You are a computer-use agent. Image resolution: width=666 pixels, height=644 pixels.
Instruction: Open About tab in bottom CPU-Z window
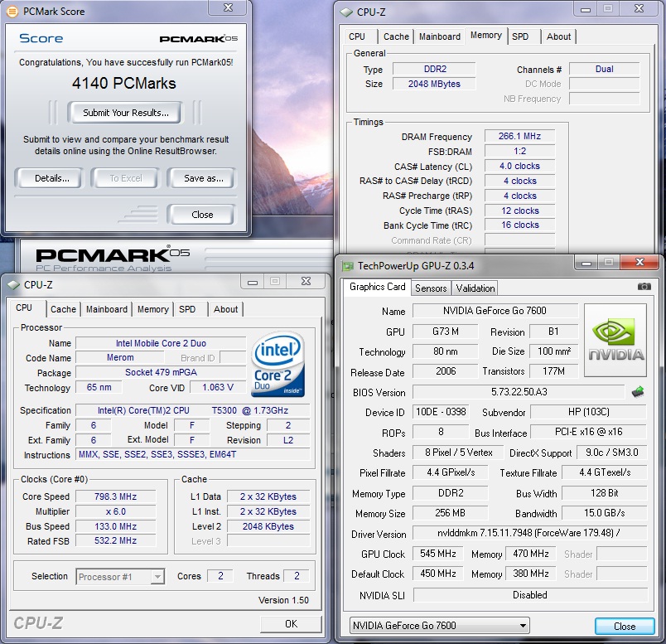click(225, 309)
